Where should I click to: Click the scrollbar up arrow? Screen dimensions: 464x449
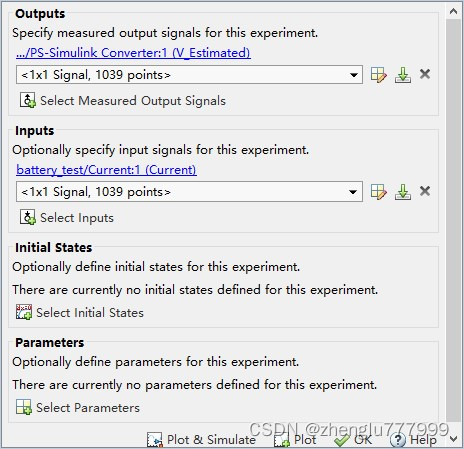click(453, 12)
